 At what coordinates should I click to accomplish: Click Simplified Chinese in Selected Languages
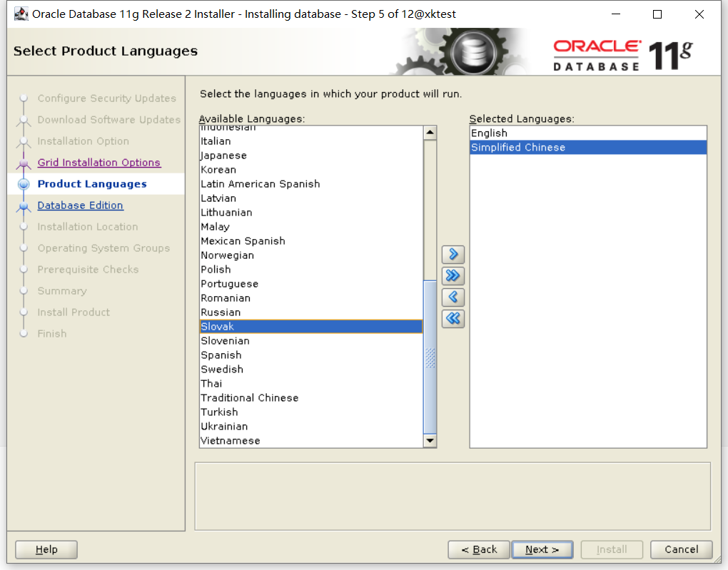(x=588, y=148)
